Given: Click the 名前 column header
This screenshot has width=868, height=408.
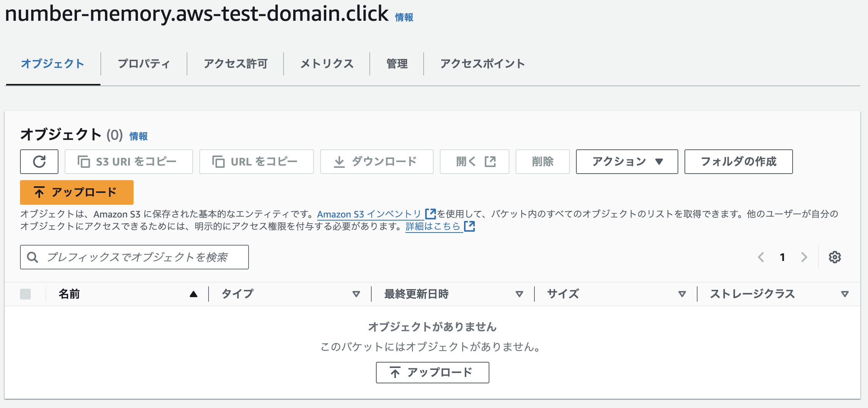Looking at the screenshot, I should point(69,294).
